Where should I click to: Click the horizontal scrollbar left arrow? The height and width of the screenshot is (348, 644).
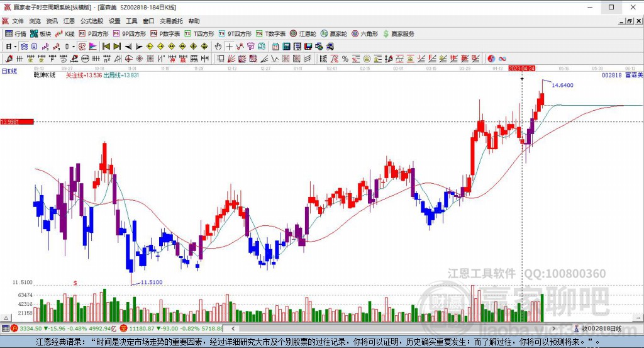click(x=233, y=328)
